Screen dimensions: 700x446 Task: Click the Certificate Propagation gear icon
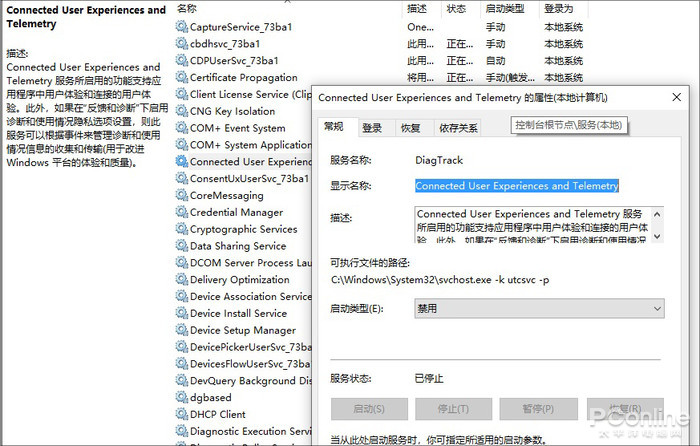coord(182,77)
